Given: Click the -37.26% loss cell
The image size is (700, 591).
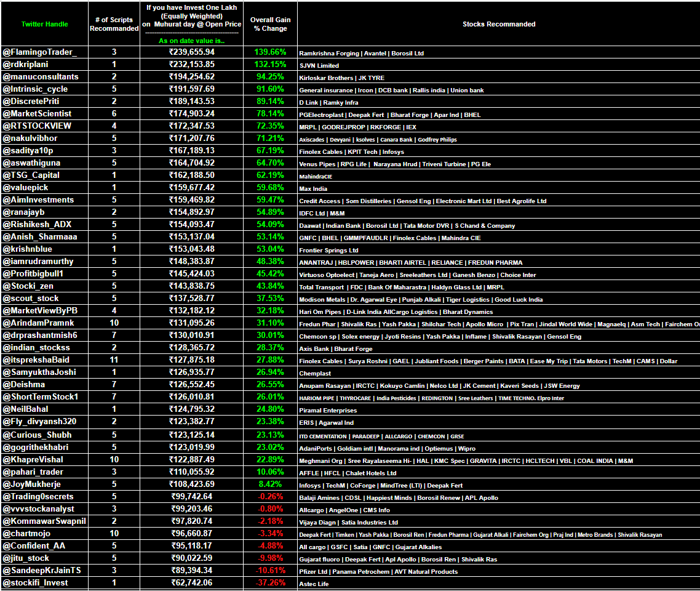Looking at the screenshot, I should pyautogui.click(x=270, y=582).
